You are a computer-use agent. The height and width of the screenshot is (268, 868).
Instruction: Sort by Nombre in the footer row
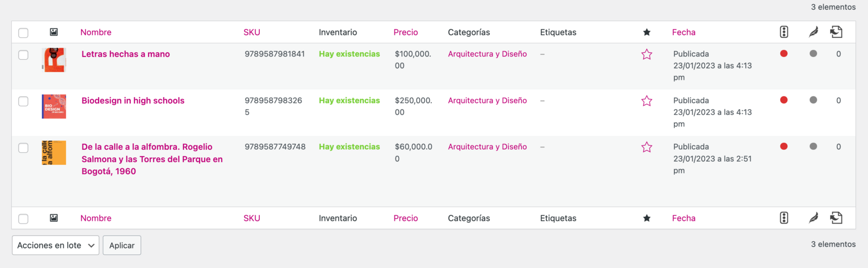point(96,218)
